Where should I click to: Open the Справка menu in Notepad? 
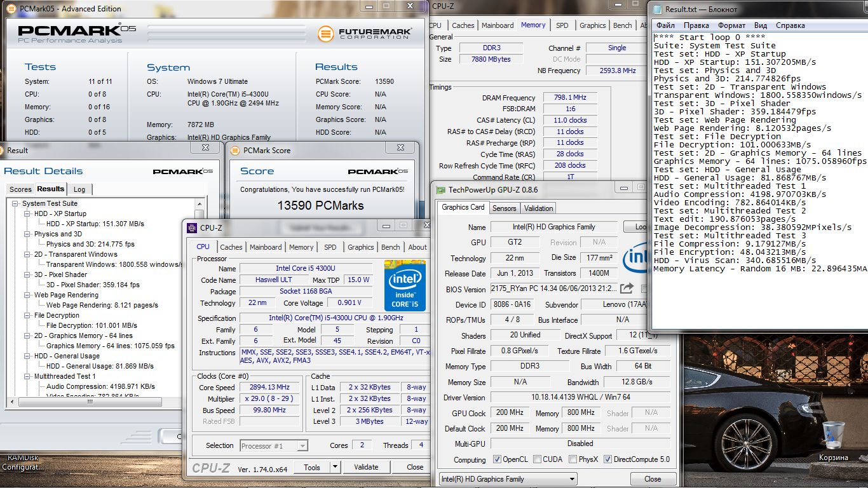click(790, 25)
